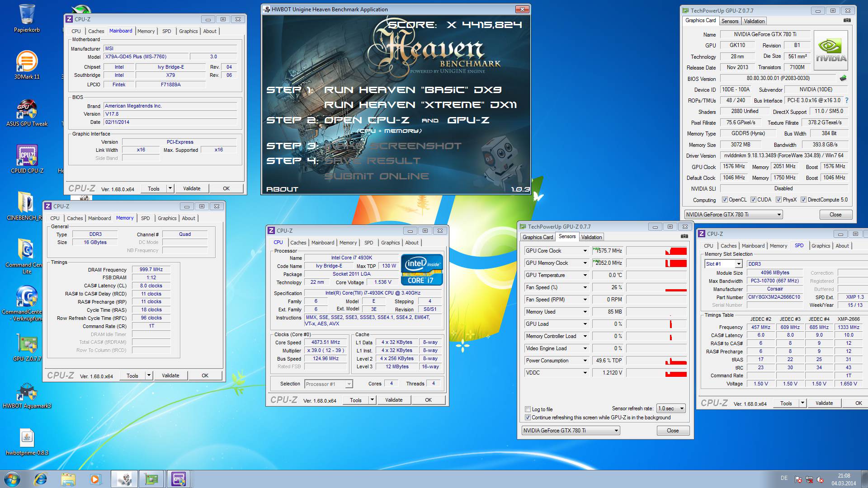Open the CINEBENCH folder on desktop
The width and height of the screenshot is (868, 488).
(25, 206)
